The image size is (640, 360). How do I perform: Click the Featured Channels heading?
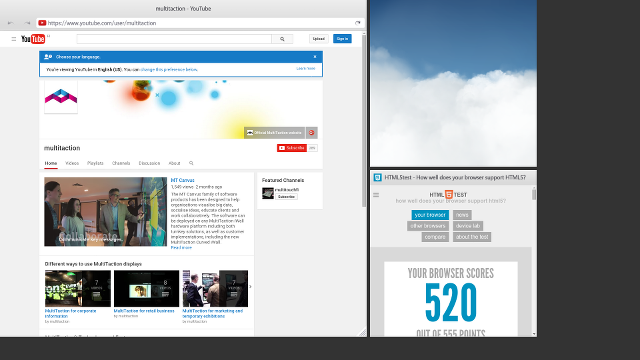283,180
